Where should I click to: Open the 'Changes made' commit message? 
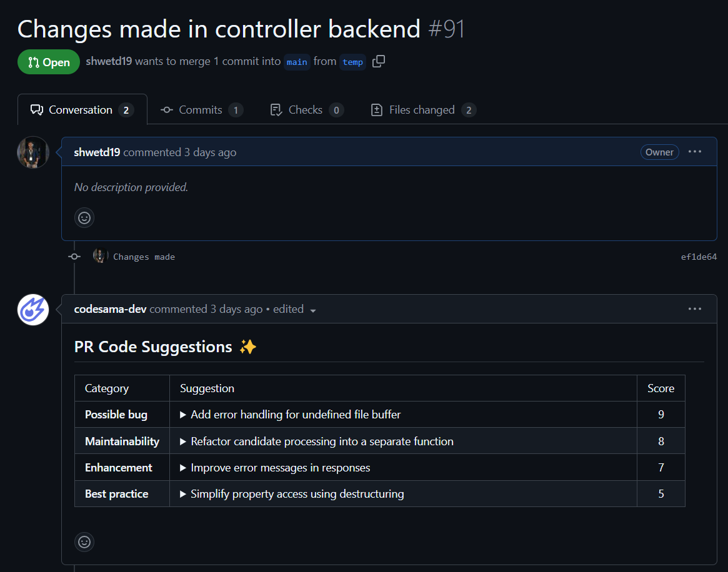point(144,257)
